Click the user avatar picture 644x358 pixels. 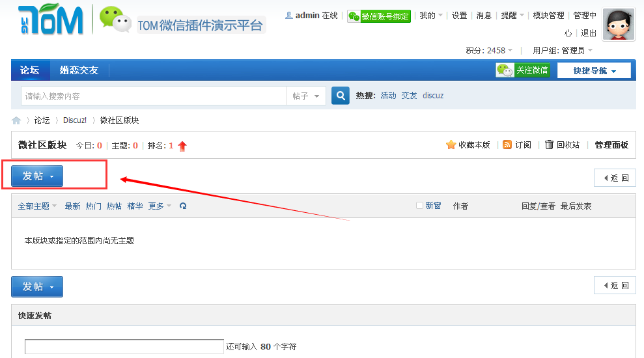pos(619,25)
